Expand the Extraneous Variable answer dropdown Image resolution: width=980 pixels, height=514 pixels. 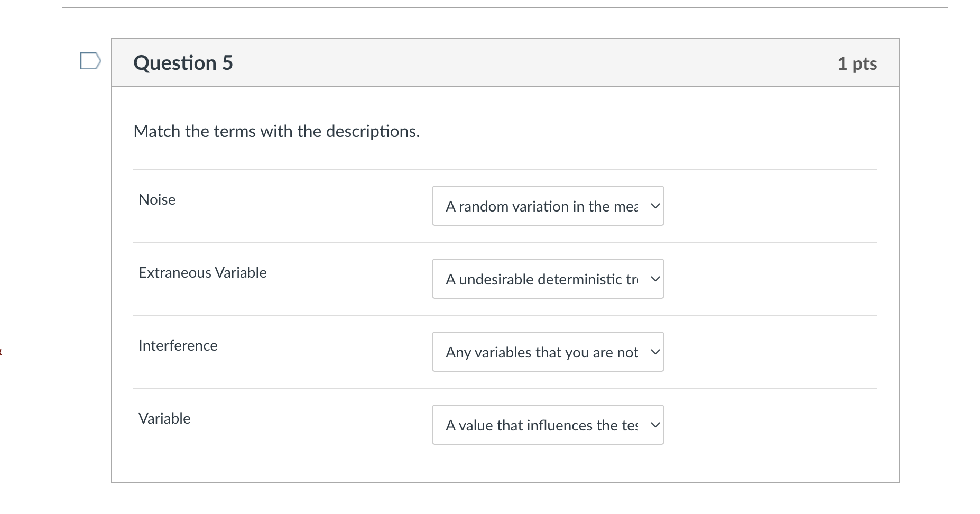[548, 279]
